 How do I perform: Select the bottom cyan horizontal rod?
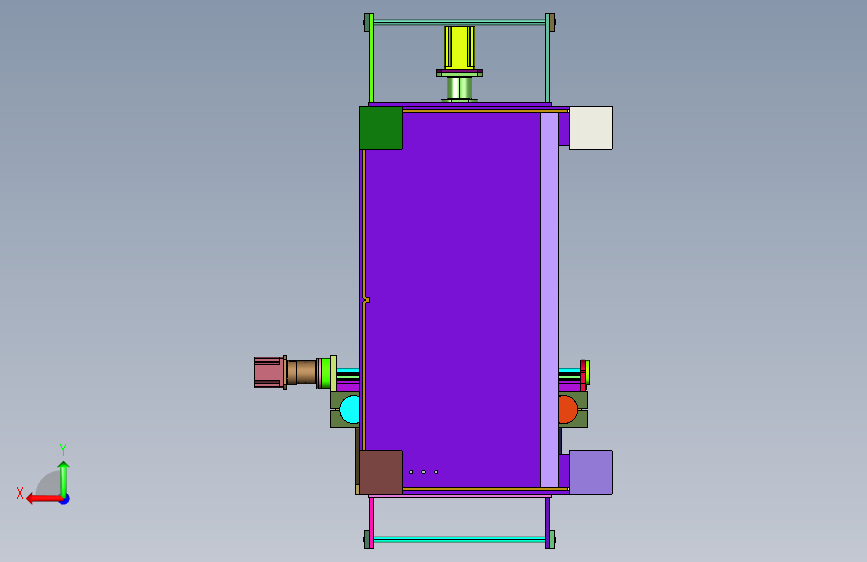459,539
